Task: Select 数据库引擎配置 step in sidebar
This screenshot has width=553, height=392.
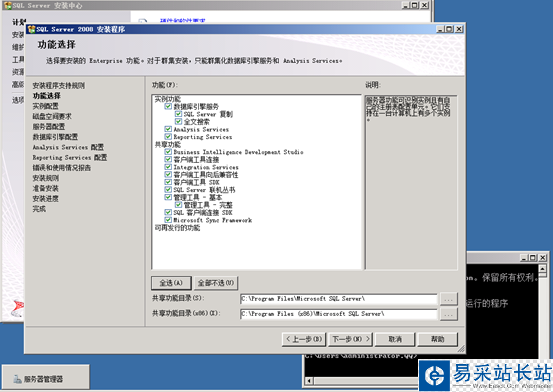Action: (55, 137)
